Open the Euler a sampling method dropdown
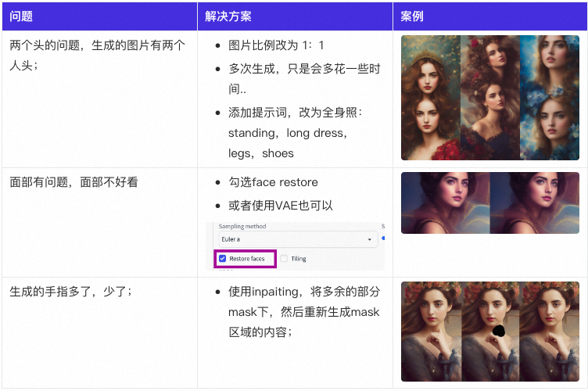 coord(298,239)
